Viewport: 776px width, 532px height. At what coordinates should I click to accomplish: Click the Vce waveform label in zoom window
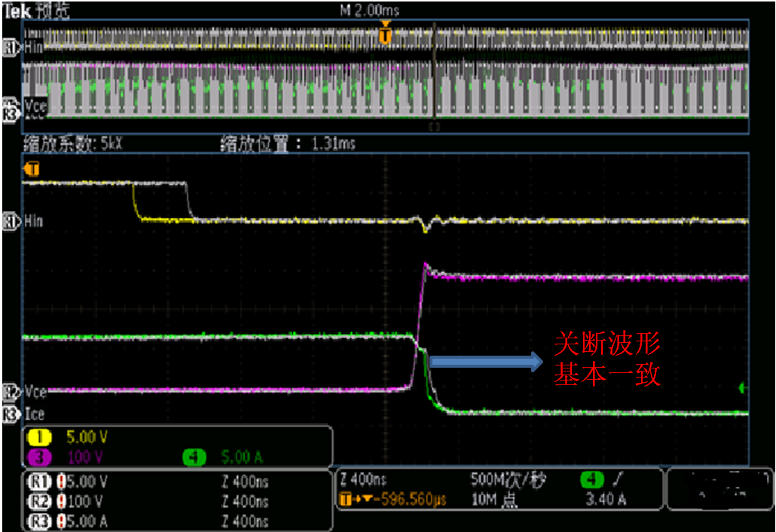click(35, 393)
